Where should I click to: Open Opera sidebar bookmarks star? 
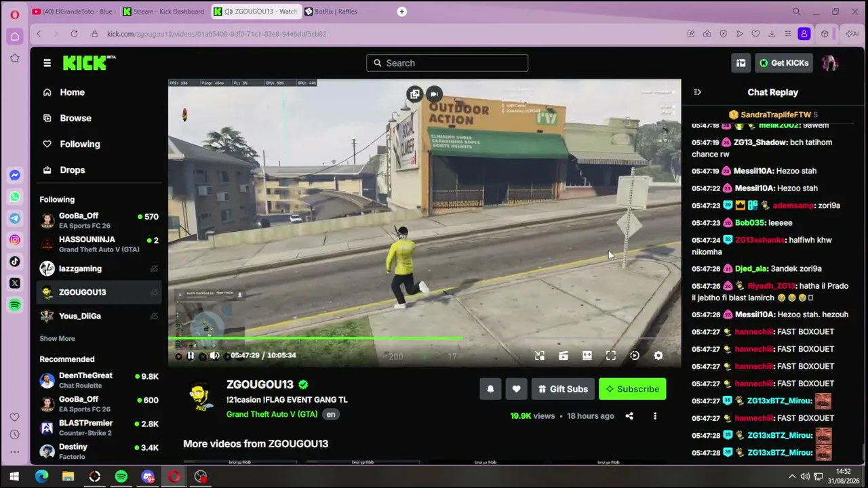[15, 58]
